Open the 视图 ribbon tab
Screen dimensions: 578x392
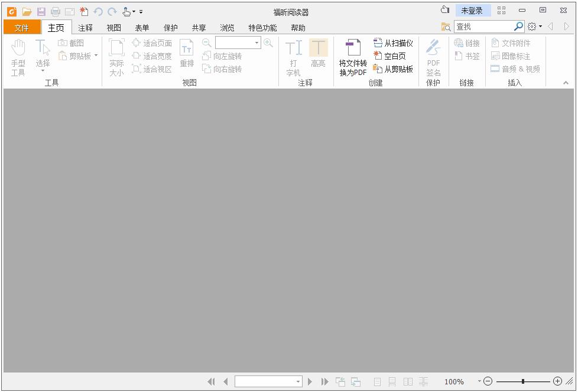pos(113,27)
